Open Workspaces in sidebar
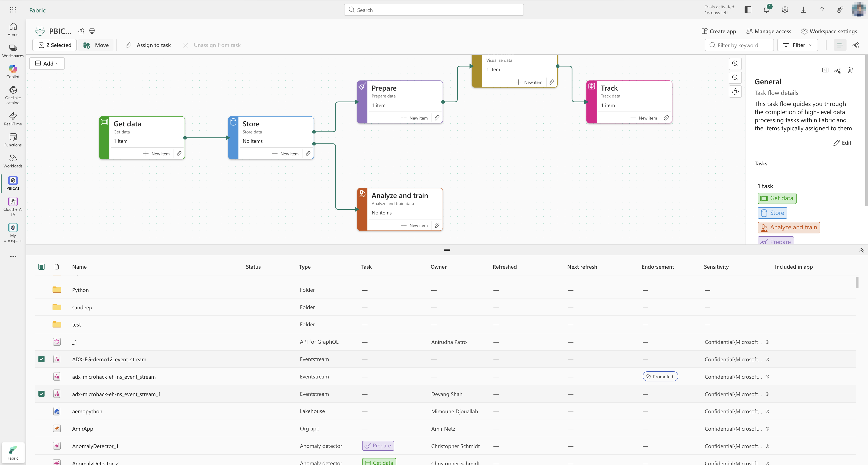868x465 pixels. coord(13,51)
